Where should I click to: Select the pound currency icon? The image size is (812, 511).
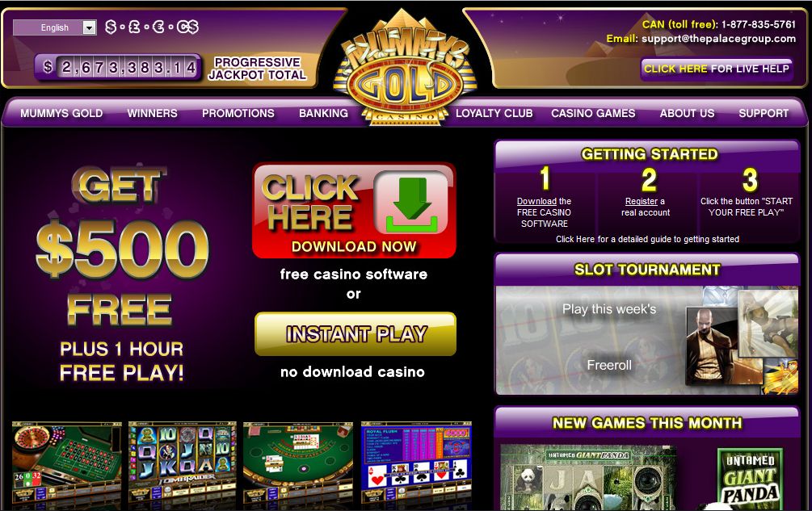133,27
